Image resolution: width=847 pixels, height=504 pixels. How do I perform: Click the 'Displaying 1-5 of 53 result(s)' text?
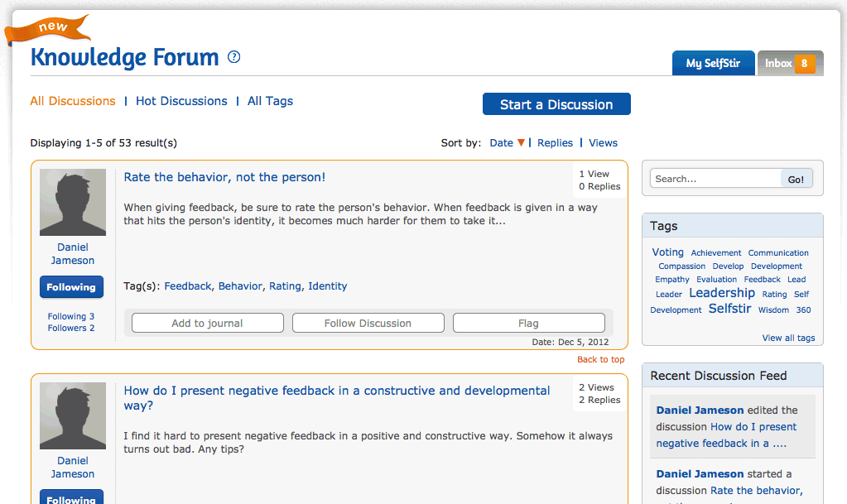103,142
